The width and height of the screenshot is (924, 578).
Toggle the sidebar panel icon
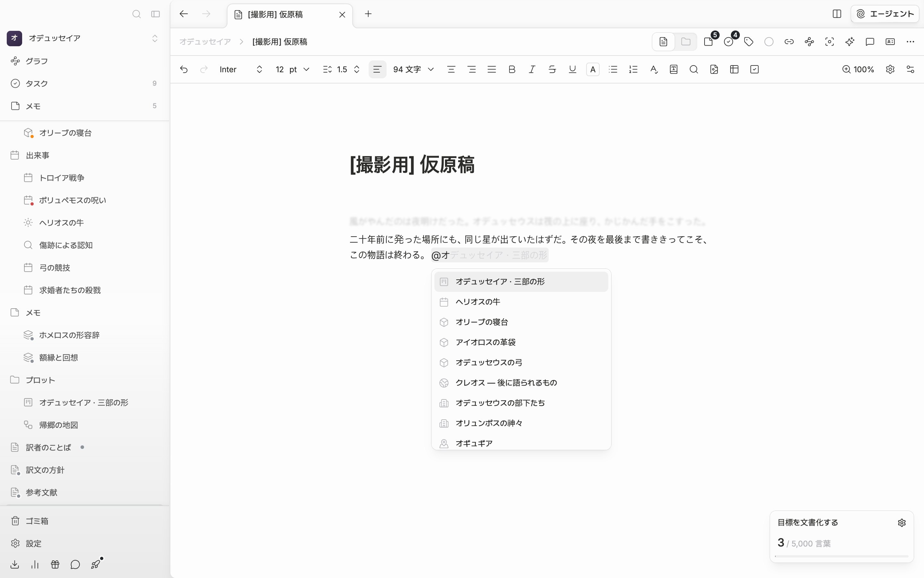coord(155,14)
